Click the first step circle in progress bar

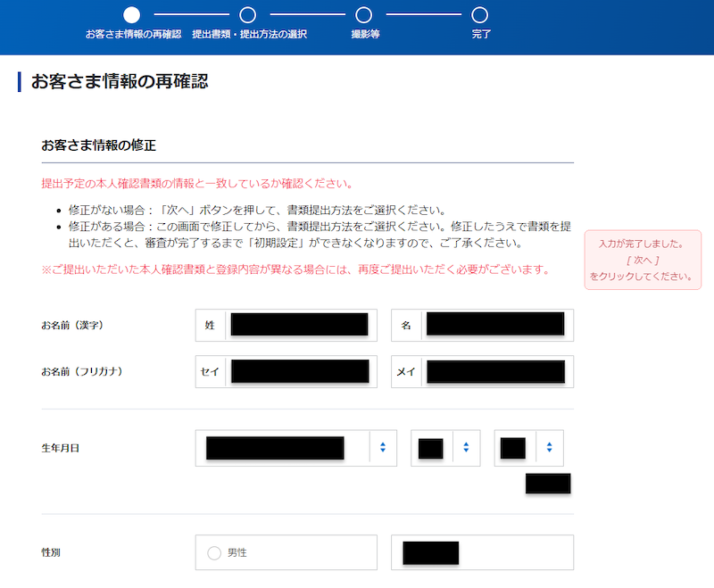point(132,14)
